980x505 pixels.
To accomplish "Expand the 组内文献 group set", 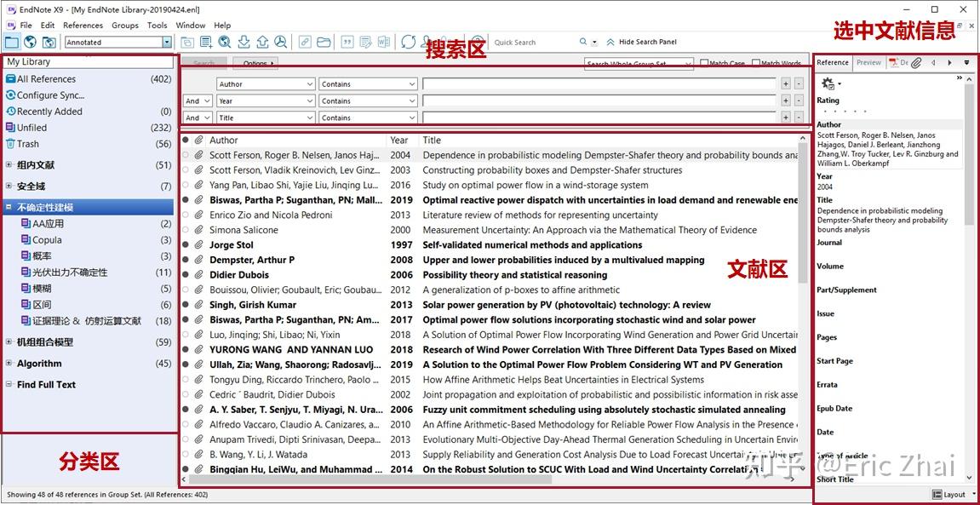I will [9, 165].
